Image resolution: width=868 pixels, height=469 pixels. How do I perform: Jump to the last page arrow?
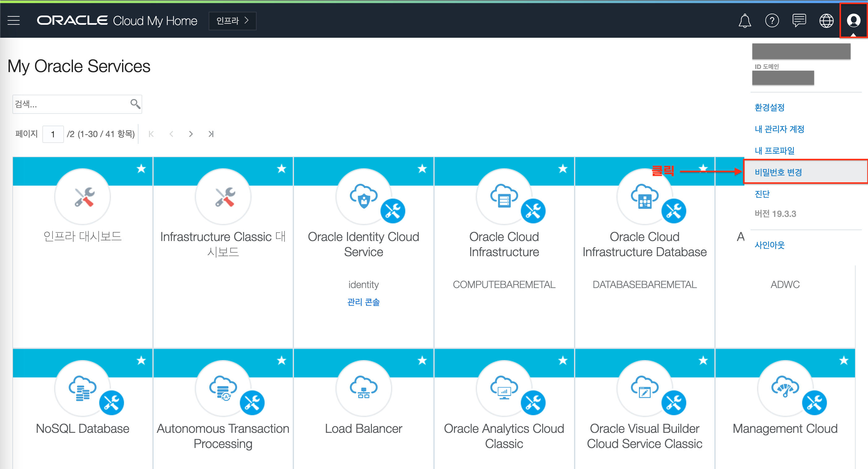(x=211, y=134)
